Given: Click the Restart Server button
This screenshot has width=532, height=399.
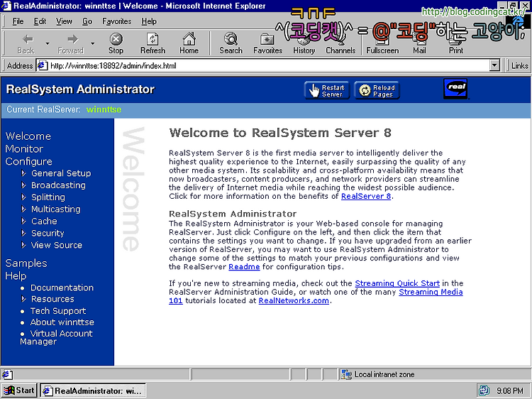Looking at the screenshot, I should [x=327, y=90].
